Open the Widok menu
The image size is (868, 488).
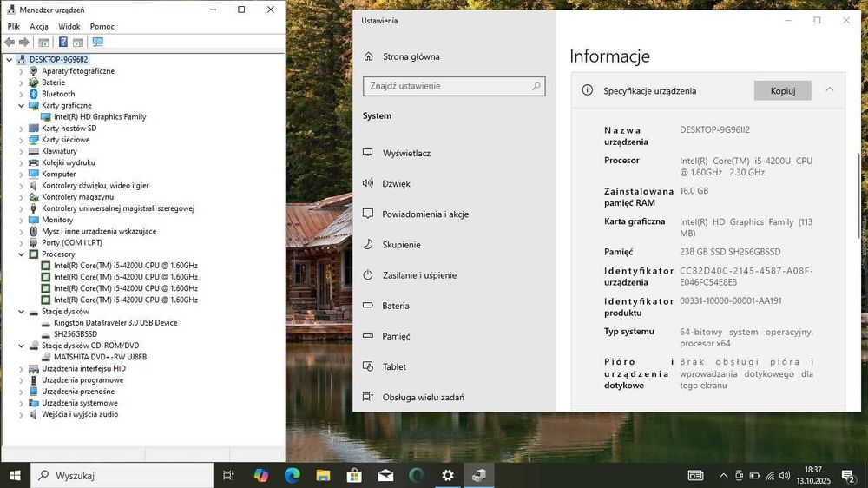[x=69, y=27]
